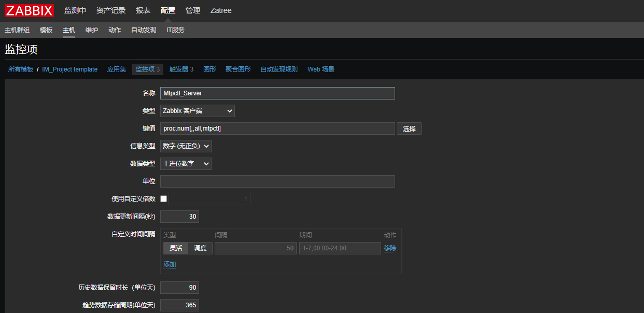Screen dimensions: 644x313
Task: View the 触发器 3 list
Action: 181,69
